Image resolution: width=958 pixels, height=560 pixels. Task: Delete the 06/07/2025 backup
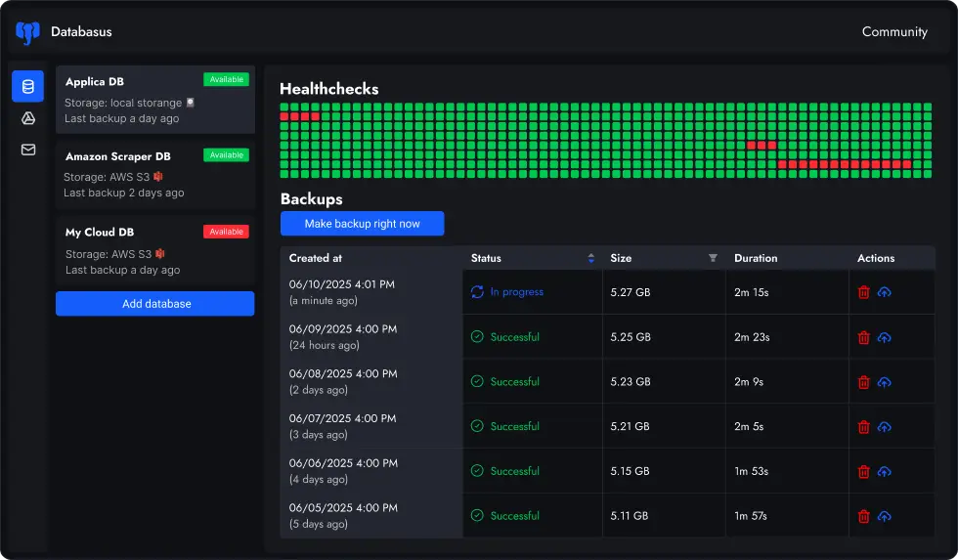[863, 427]
